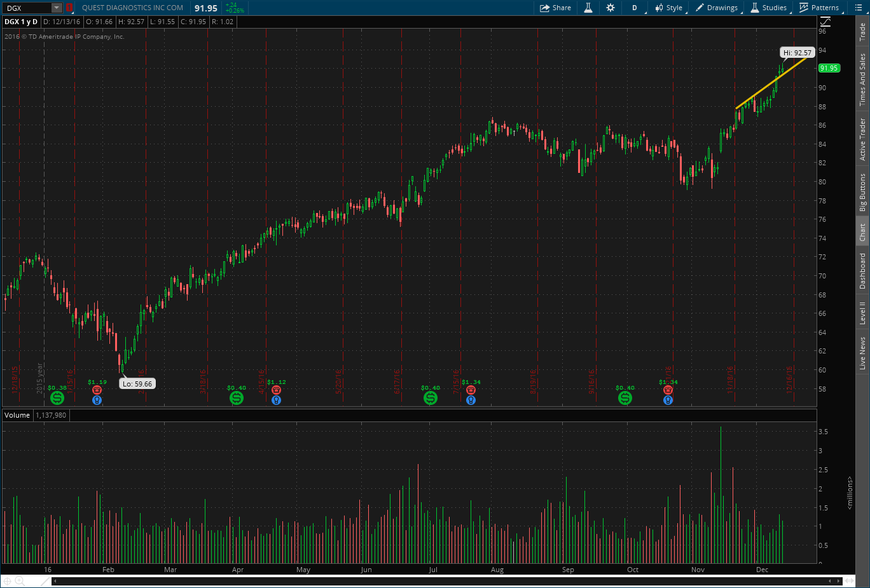The width and height of the screenshot is (870, 588).
Task: Click the R: 1.02 range value
Action: click(223, 22)
